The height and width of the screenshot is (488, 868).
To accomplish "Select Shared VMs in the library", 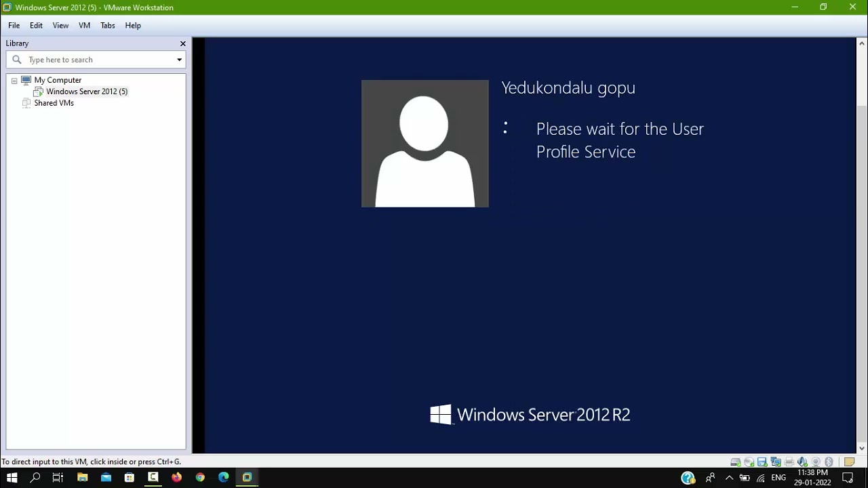I will point(54,103).
